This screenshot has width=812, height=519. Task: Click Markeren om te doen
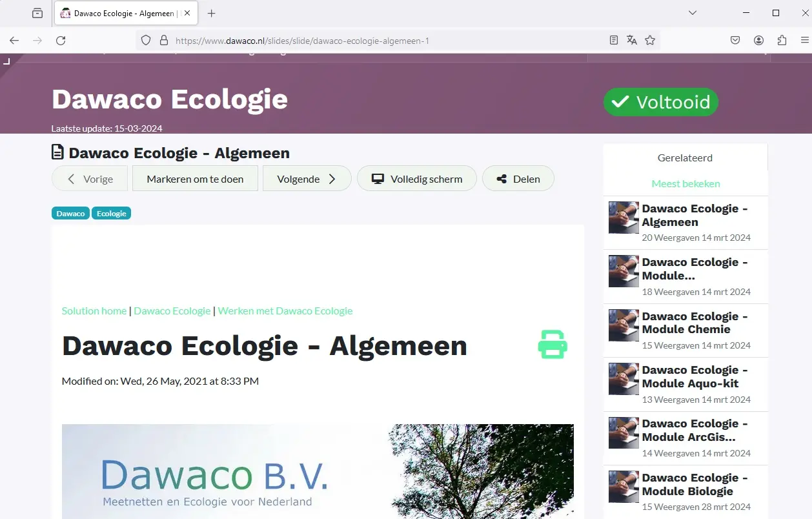tap(195, 179)
